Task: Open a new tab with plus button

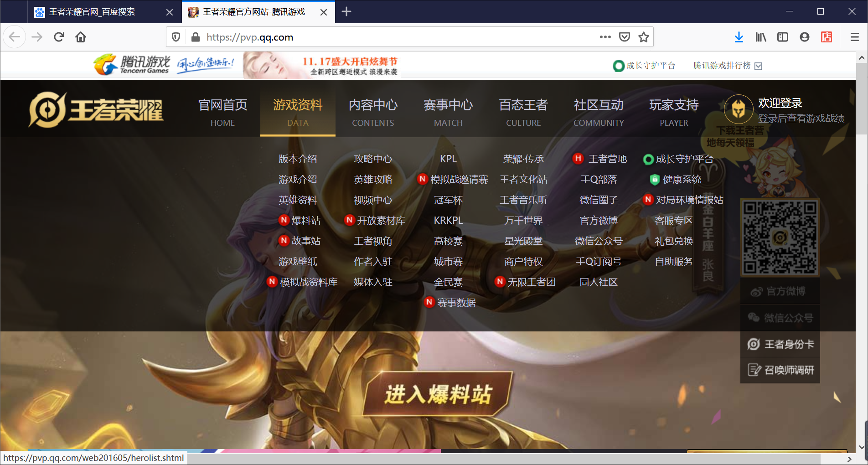Action: click(x=346, y=11)
